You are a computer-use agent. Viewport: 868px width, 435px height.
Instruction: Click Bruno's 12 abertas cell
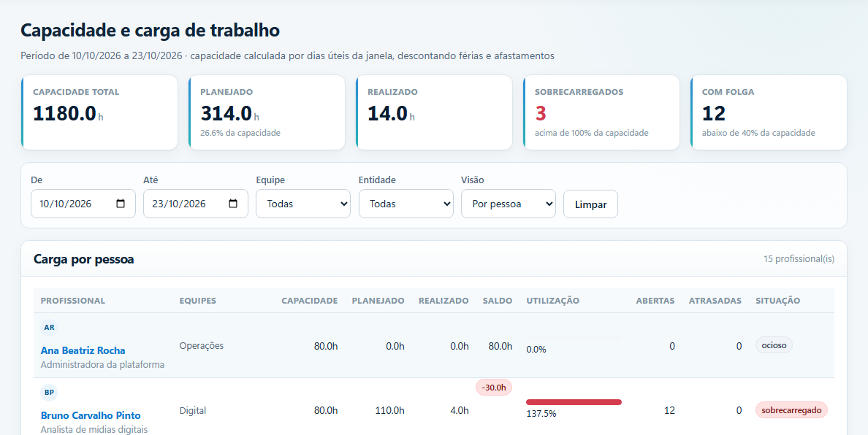pyautogui.click(x=669, y=411)
